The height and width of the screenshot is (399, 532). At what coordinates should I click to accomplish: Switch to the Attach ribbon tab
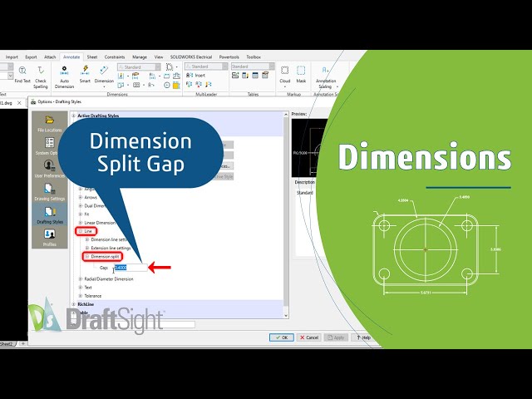click(50, 57)
